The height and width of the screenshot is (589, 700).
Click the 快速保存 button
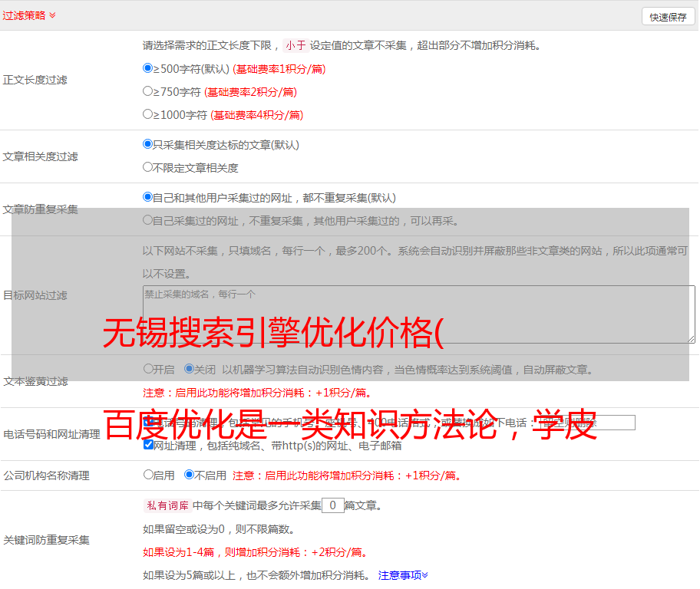coord(668,17)
